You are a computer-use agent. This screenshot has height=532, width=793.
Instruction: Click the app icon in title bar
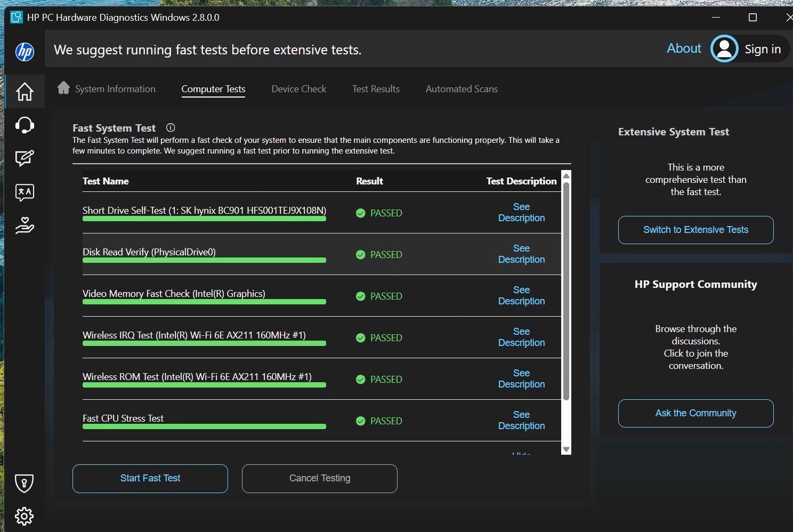click(x=17, y=17)
